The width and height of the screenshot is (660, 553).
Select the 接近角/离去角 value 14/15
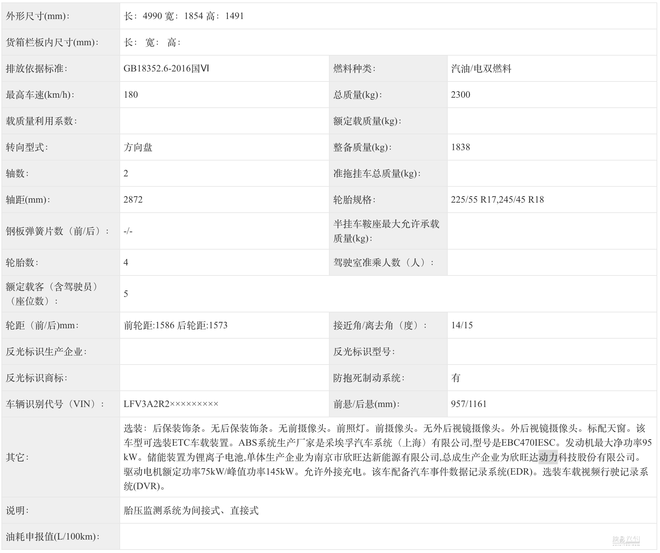click(462, 326)
